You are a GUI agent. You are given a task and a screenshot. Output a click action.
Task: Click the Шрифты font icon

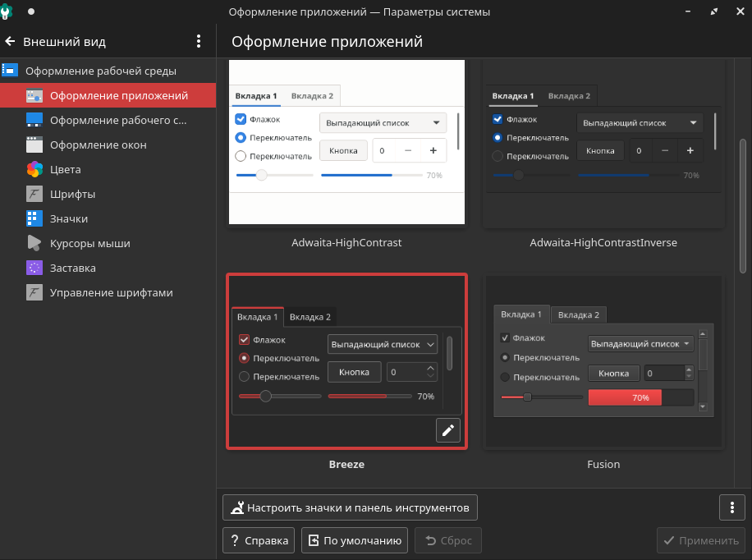34,195
